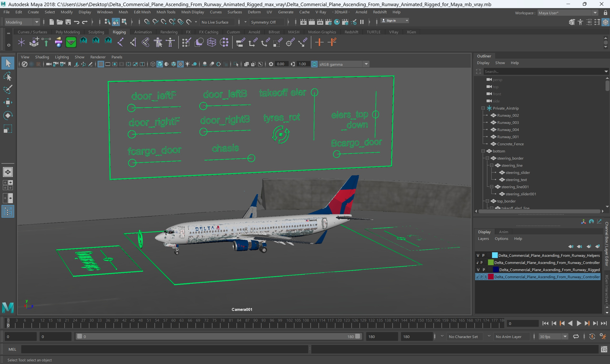Open the Mesh Tools menu

pos(166,12)
